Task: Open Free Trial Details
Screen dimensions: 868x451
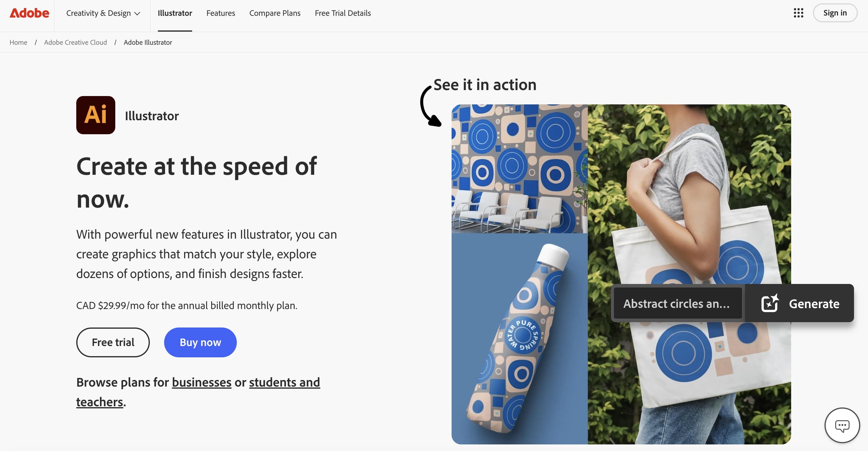Action: 343,13
